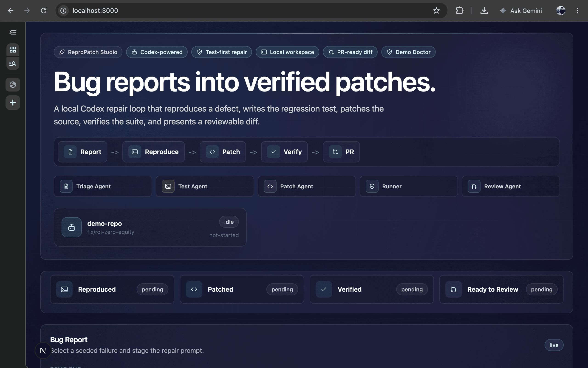Bookmark this page with the star
This screenshot has height=368, width=588.
[436, 11]
